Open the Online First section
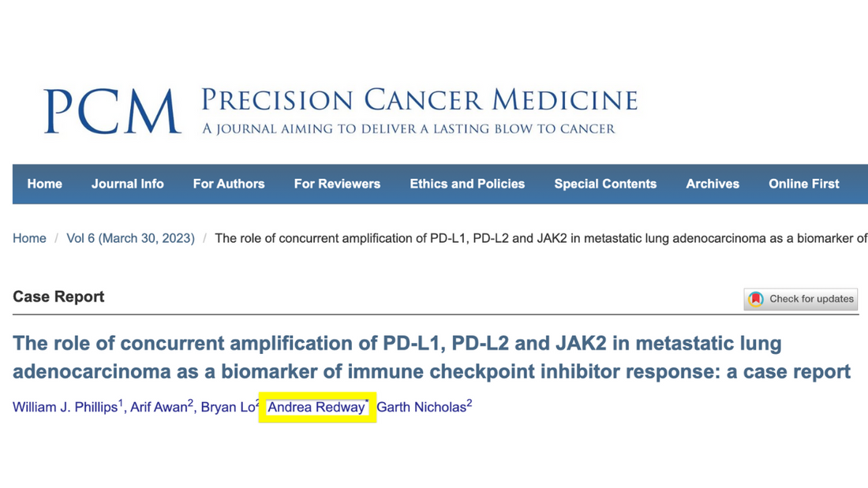 click(x=804, y=184)
